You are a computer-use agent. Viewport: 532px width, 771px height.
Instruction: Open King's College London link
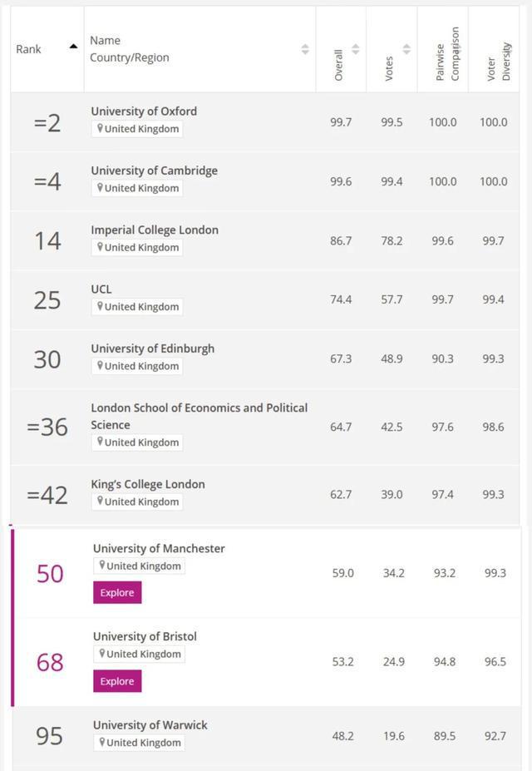(148, 484)
